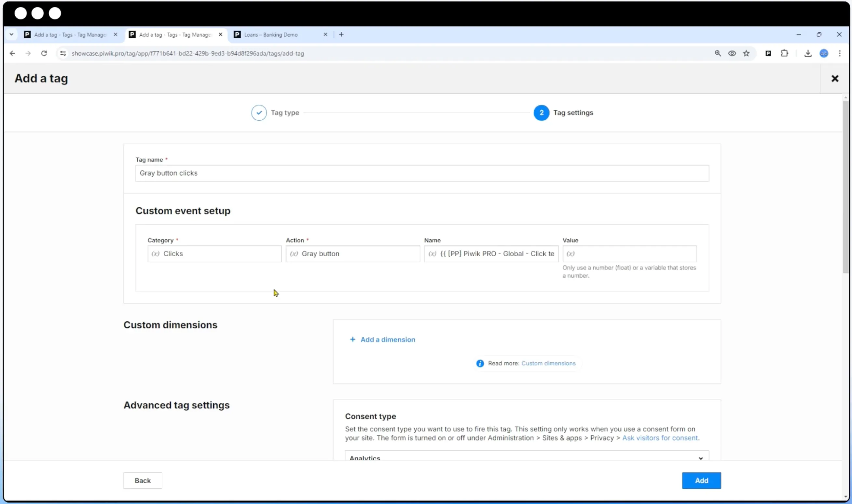Click the page vertical scrollbar
This screenshot has height=504, width=852.
[x=845, y=187]
